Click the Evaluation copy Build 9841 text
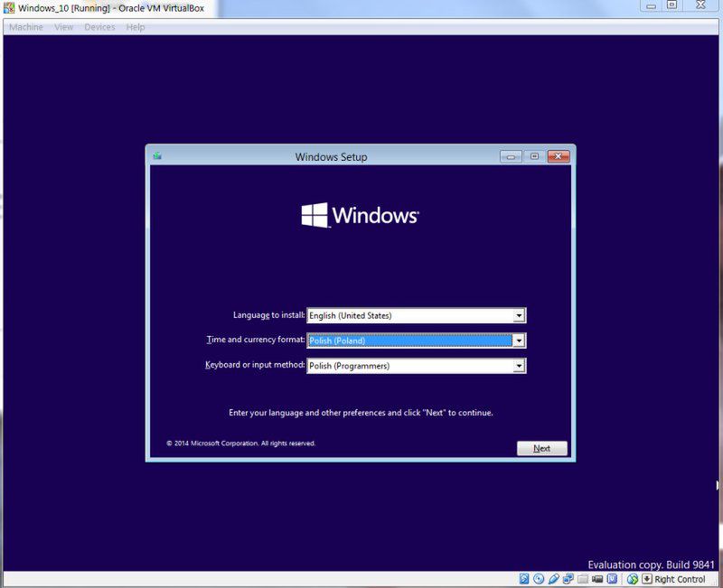Viewport: 723px width, 588px height. pyautogui.click(x=651, y=565)
